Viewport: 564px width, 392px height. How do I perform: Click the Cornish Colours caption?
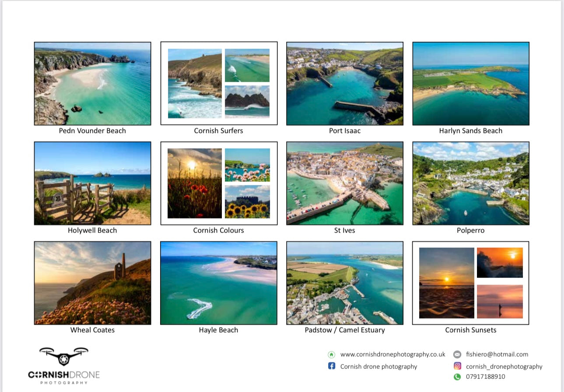point(218,230)
